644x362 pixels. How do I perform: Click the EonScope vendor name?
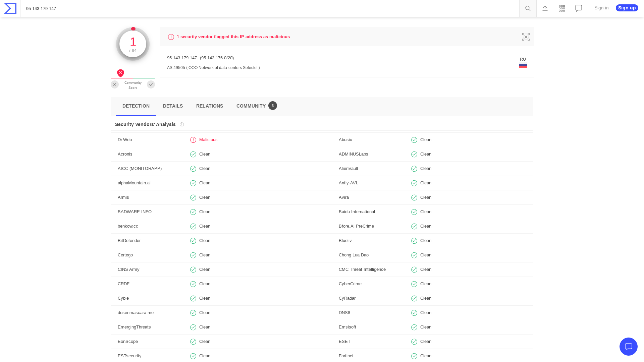[128, 342]
